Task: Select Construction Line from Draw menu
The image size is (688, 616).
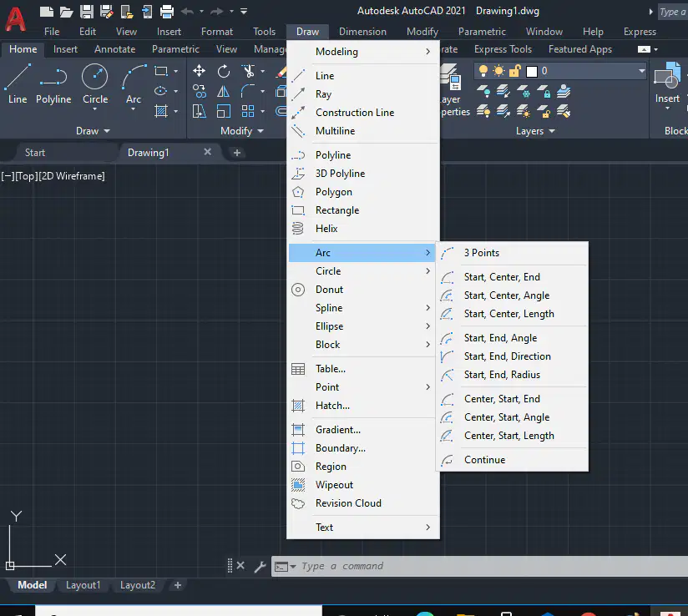Action: (364, 113)
